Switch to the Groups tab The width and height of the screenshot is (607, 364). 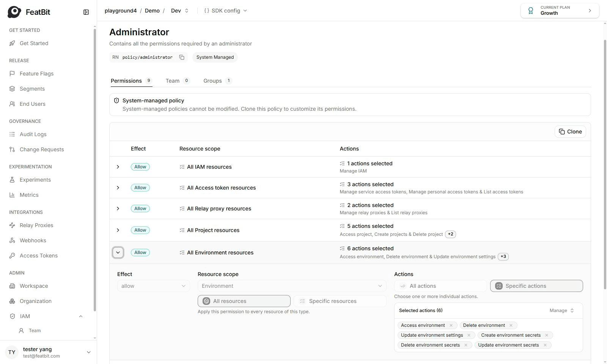[x=217, y=81]
